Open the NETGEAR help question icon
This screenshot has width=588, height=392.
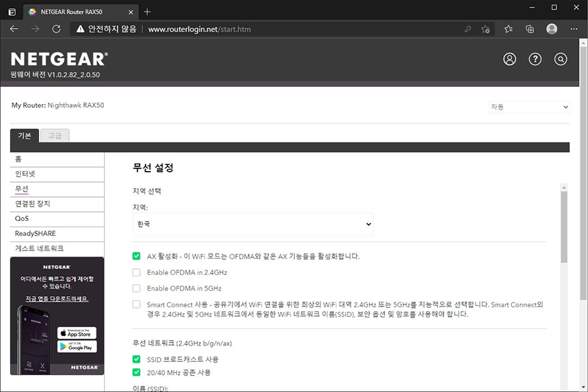tap(535, 59)
